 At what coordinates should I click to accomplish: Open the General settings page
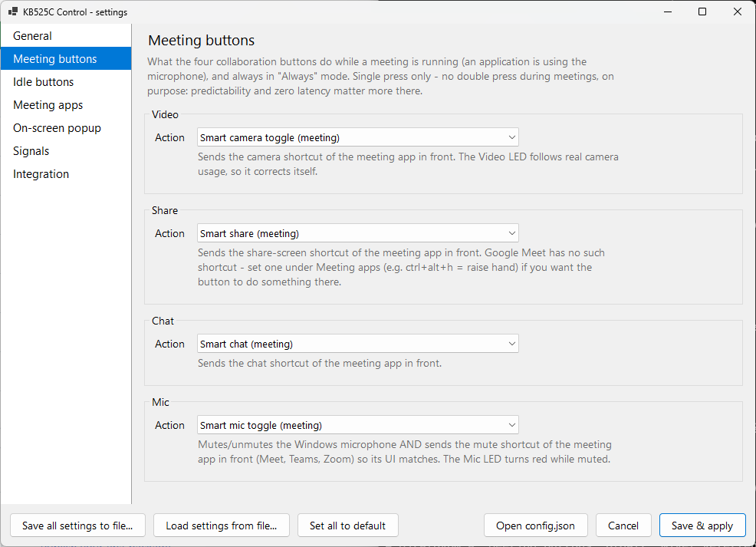66,36
